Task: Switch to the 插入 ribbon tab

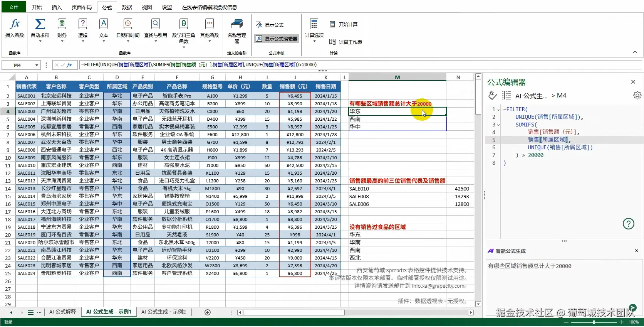Action: point(57,7)
